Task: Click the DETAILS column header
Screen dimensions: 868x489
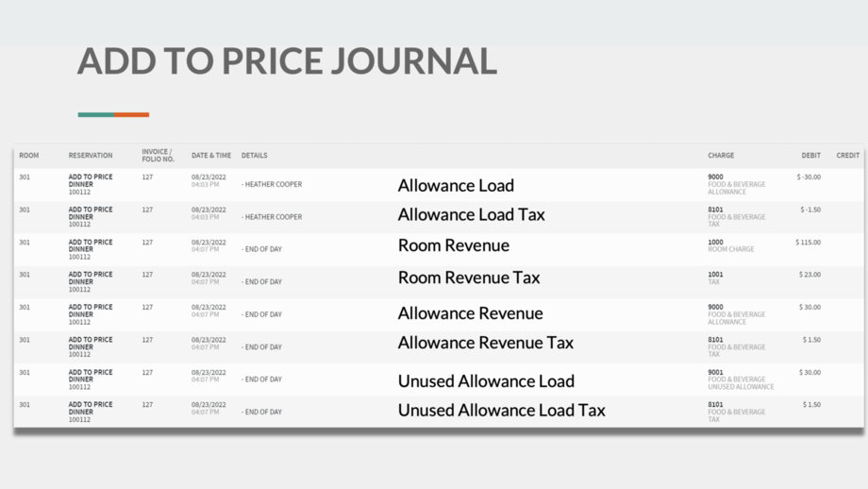Action: (254, 156)
